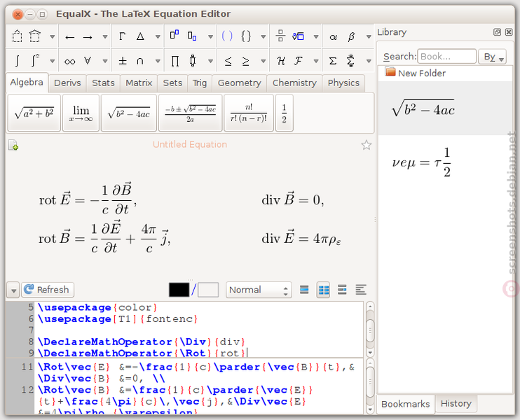The image size is (520, 420).
Task: Switch to the History tab
Action: click(x=456, y=403)
